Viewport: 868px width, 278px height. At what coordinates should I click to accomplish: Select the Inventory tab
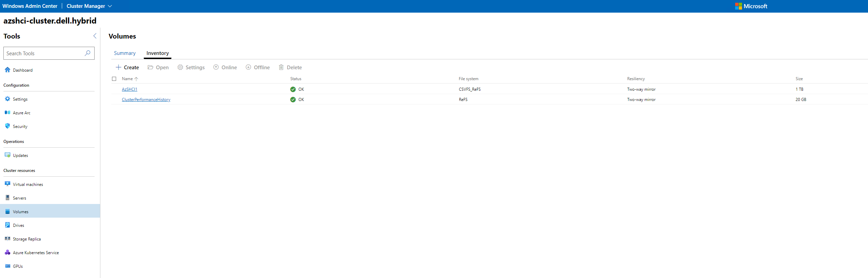(x=157, y=53)
